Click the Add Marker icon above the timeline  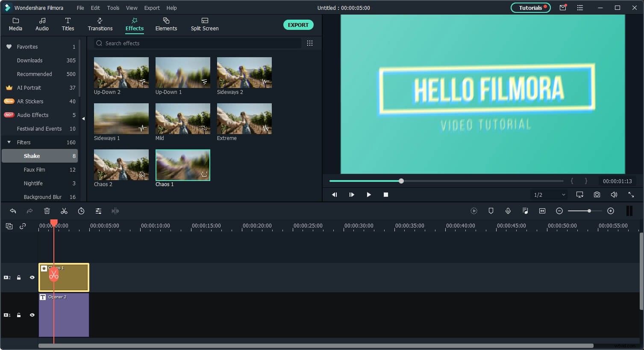pyautogui.click(x=491, y=210)
